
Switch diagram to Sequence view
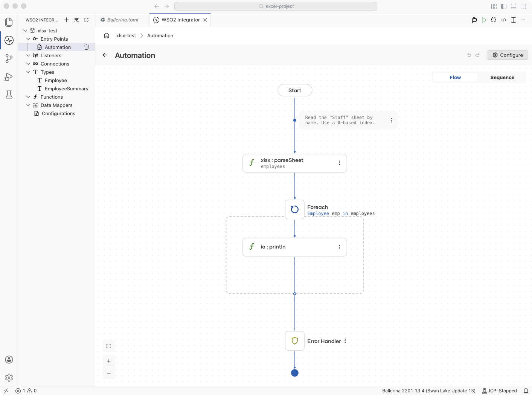click(502, 77)
